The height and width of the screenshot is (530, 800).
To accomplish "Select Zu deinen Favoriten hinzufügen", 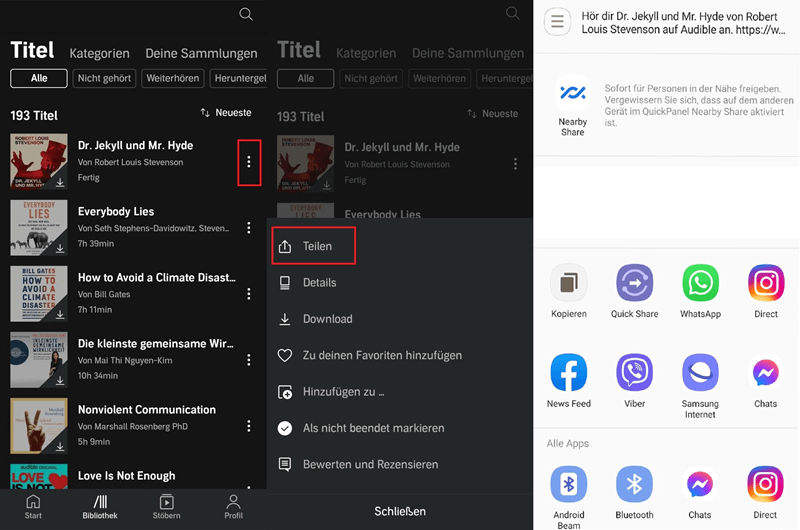I will pos(400,356).
